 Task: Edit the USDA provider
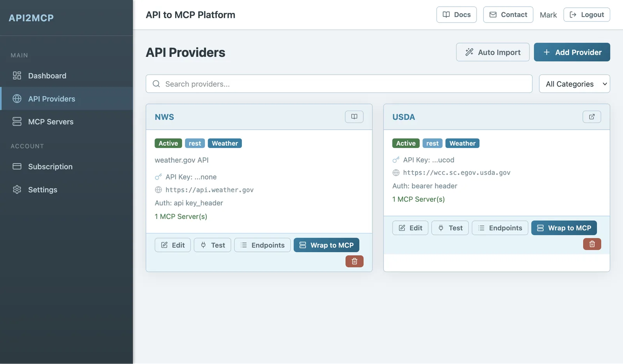[x=410, y=228]
